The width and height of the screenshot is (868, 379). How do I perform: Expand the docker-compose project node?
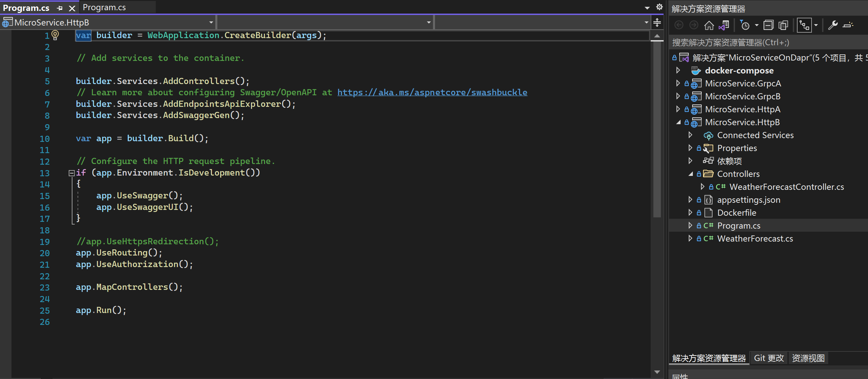click(x=678, y=70)
